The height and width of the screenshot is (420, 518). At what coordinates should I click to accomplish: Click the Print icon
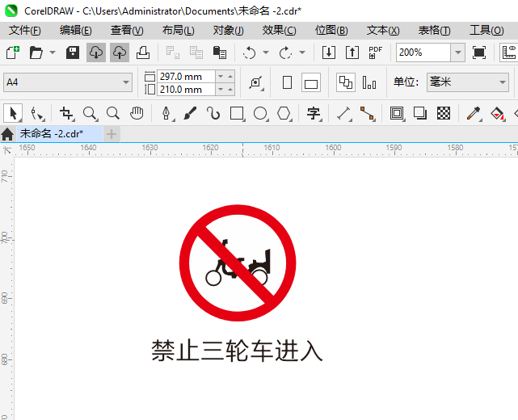[x=143, y=52]
